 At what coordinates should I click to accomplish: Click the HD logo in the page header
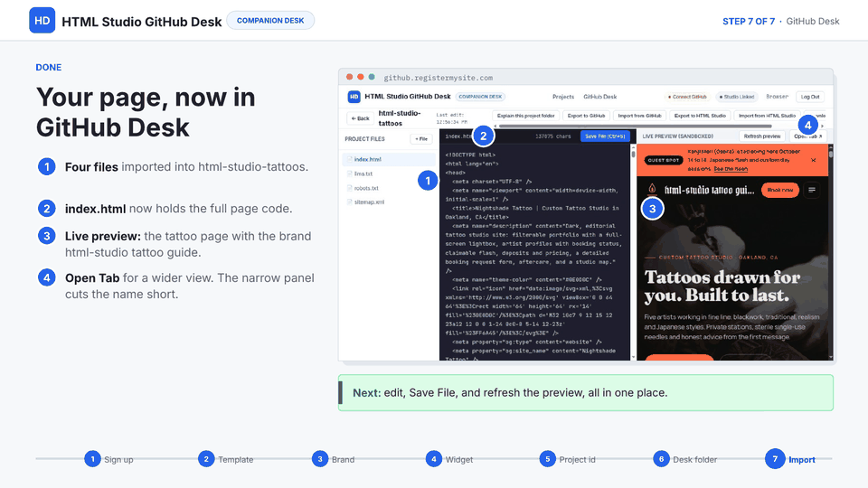pos(42,21)
